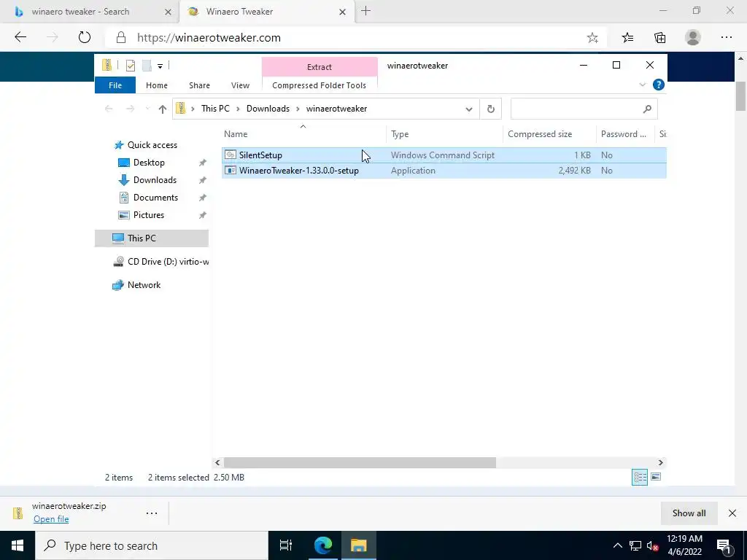Click 'Show all' downloads button
This screenshot has height=560, width=747.
coord(689,513)
